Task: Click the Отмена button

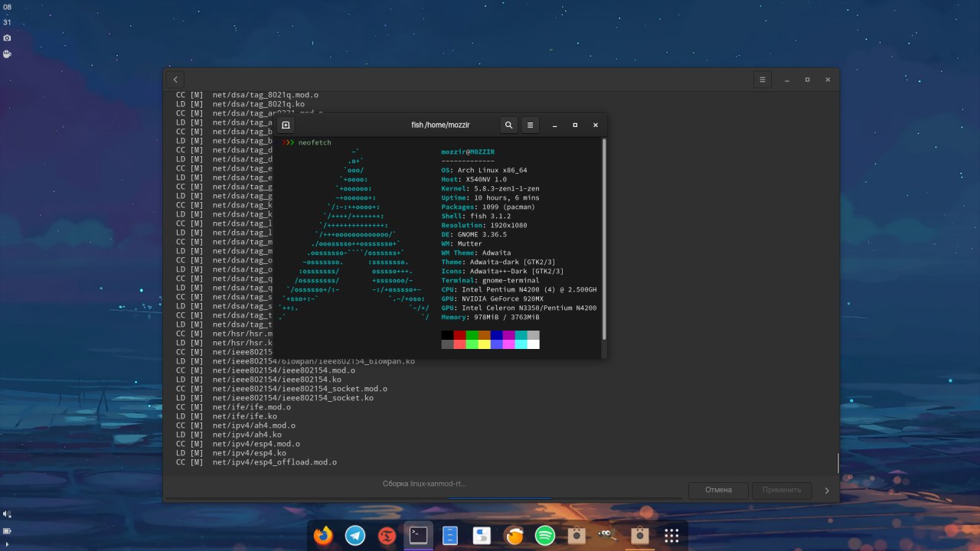Action: tap(718, 490)
